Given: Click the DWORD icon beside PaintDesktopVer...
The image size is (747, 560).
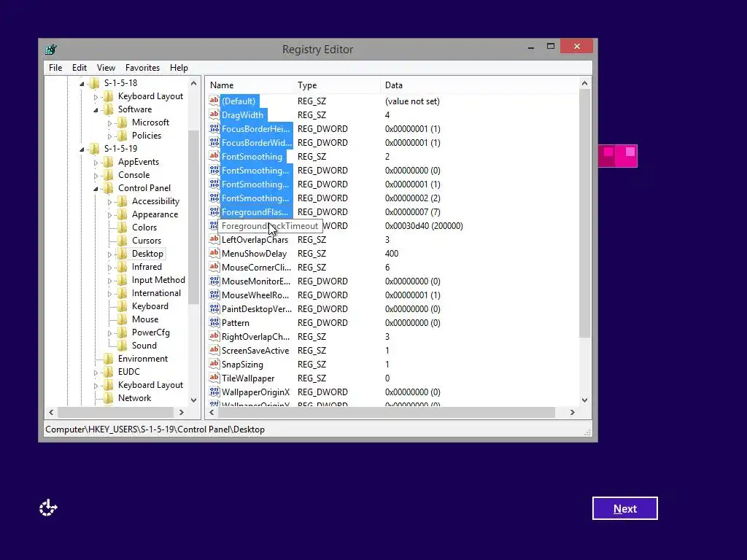Looking at the screenshot, I should (214, 308).
